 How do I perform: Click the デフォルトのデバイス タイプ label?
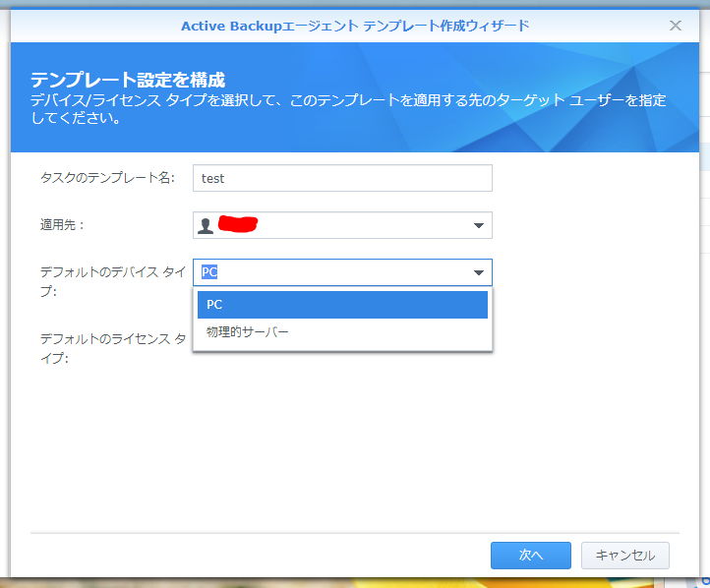pos(113,281)
